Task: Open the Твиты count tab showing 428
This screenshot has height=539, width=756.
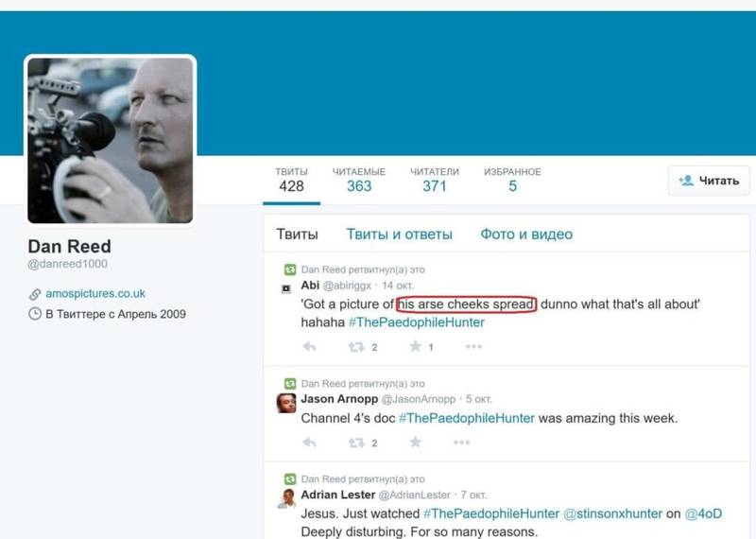Action: (x=292, y=181)
